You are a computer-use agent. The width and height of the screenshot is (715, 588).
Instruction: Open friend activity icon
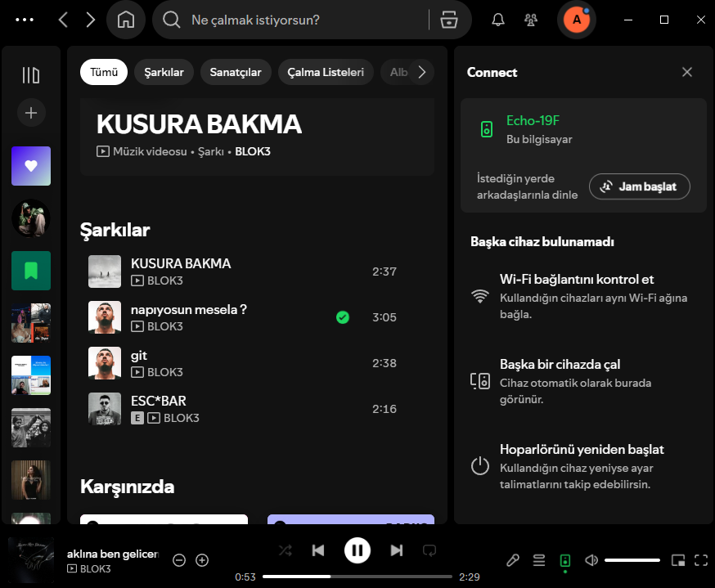531,20
